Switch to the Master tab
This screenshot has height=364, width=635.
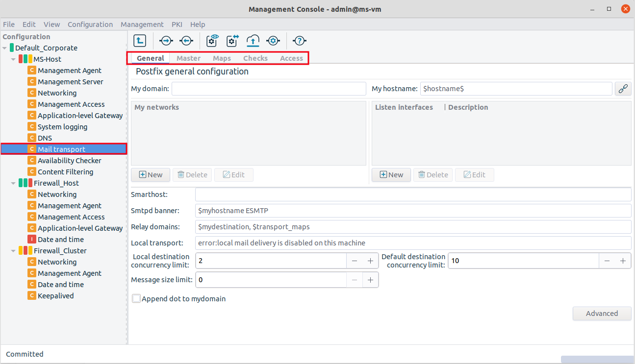point(188,58)
